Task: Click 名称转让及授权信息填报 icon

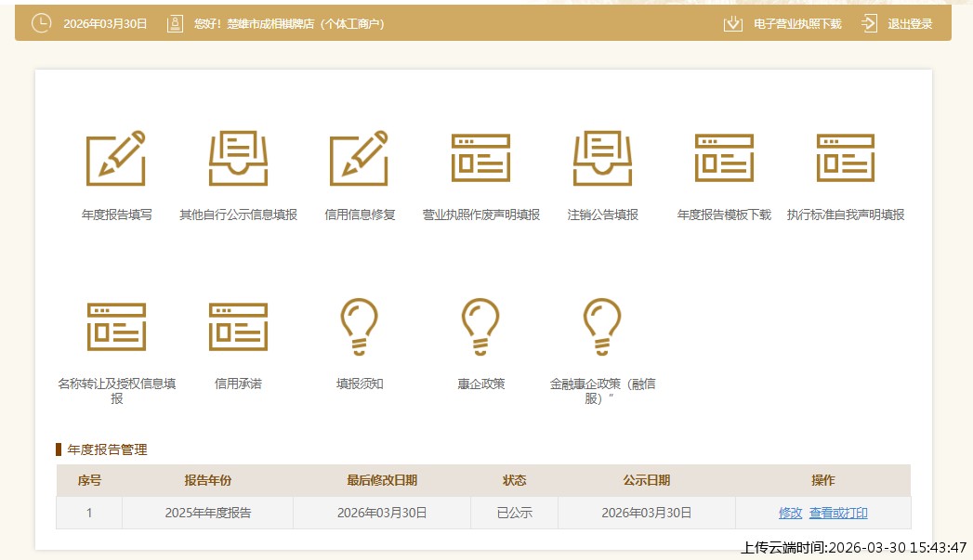Action: [x=116, y=327]
